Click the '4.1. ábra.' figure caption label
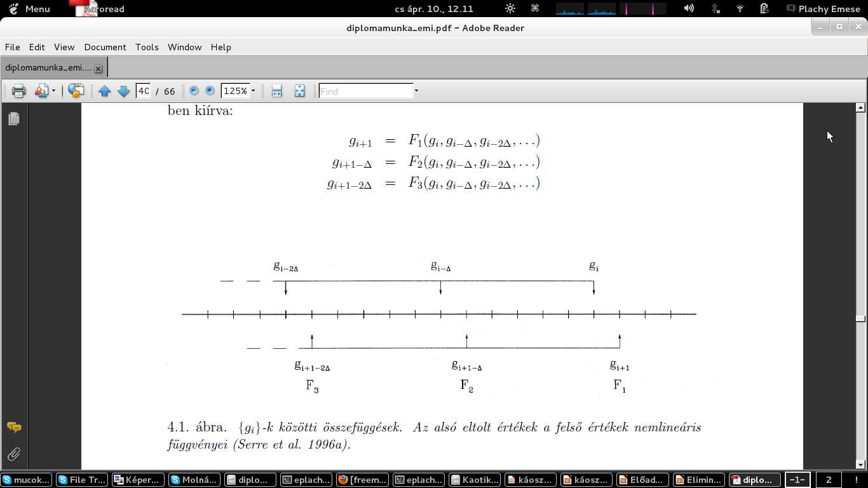The image size is (868, 488). (197, 427)
